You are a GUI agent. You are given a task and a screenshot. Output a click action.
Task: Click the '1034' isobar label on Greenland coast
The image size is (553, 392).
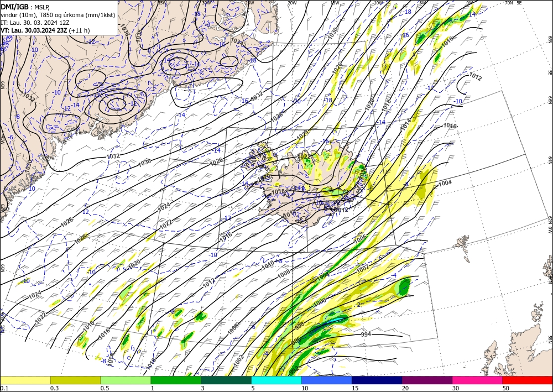(x=237, y=41)
